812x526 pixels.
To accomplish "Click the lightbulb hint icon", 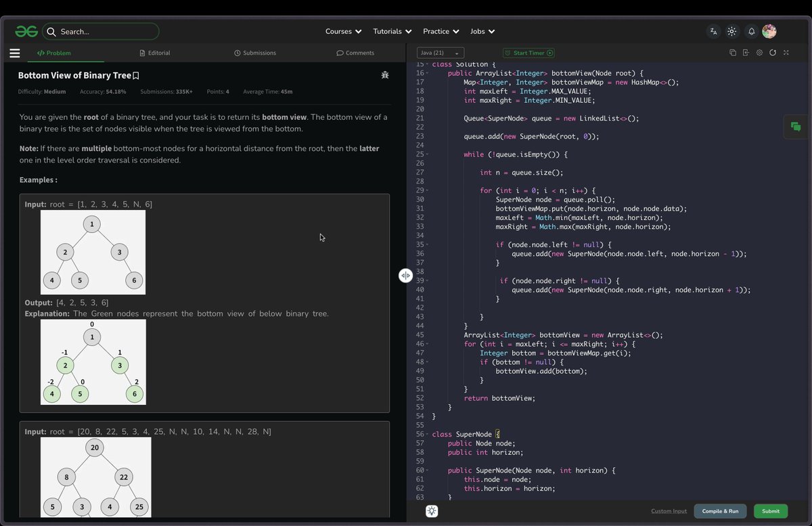I will click(x=432, y=511).
